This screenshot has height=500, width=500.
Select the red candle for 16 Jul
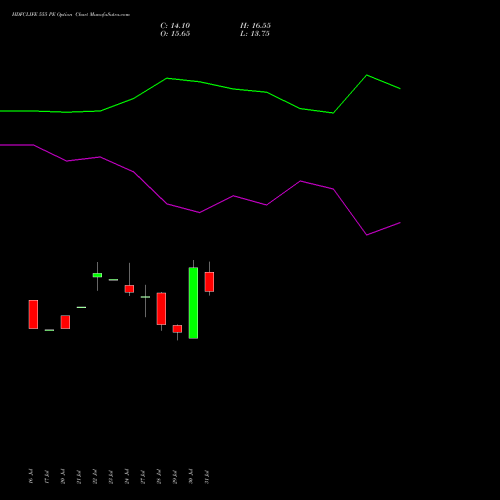33,314
